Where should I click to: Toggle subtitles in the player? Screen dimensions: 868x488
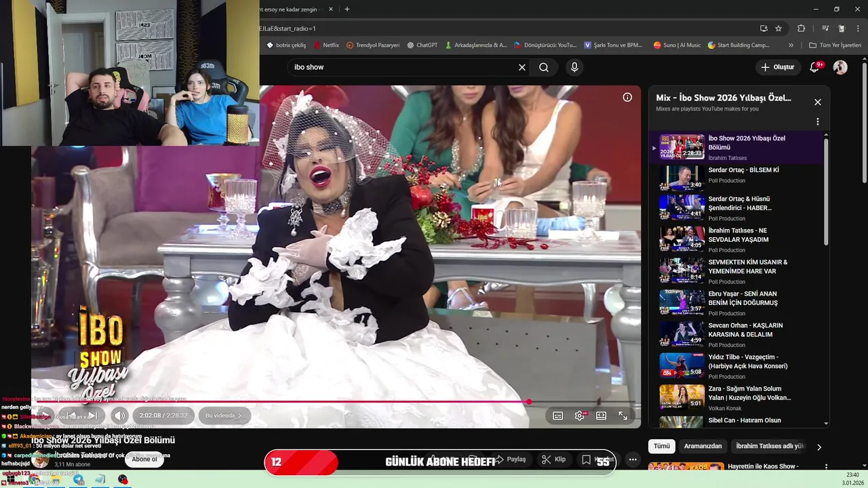557,415
